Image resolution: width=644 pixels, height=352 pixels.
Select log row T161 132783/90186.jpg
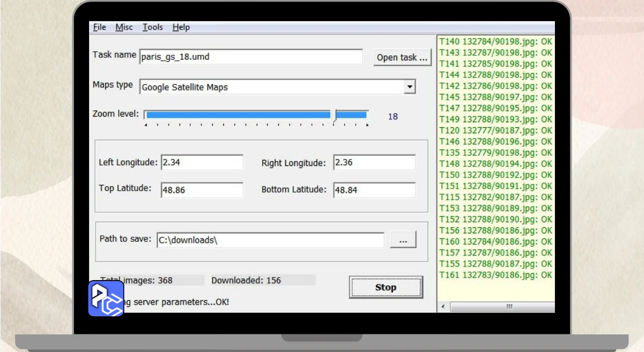tap(496, 275)
